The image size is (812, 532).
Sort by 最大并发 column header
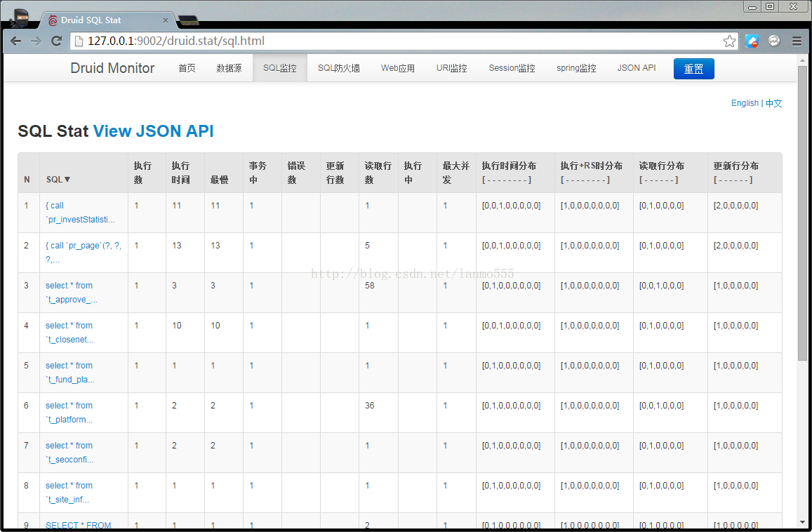(x=455, y=173)
